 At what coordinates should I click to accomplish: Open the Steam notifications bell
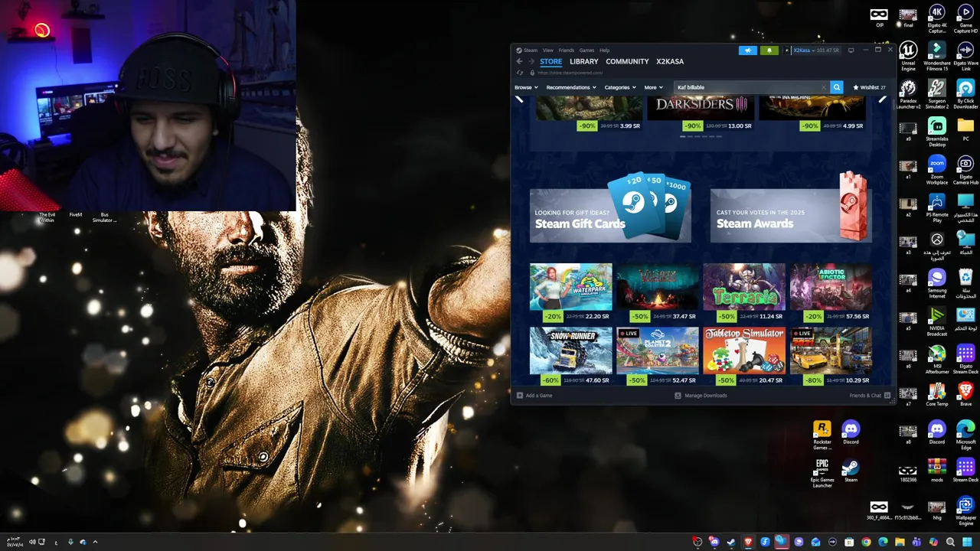(x=769, y=51)
